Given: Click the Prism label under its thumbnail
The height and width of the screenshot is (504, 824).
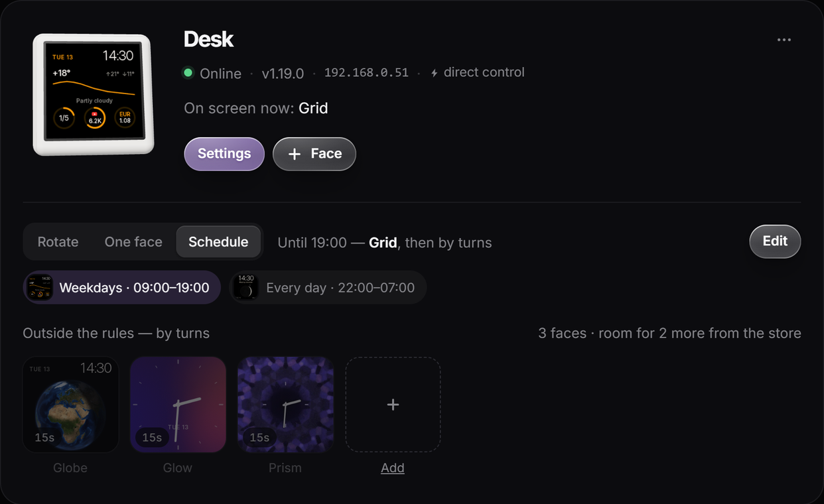Looking at the screenshot, I should (x=285, y=468).
